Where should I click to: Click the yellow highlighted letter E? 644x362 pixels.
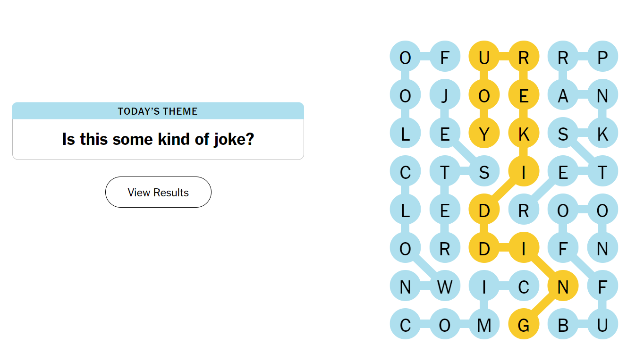pos(524,96)
